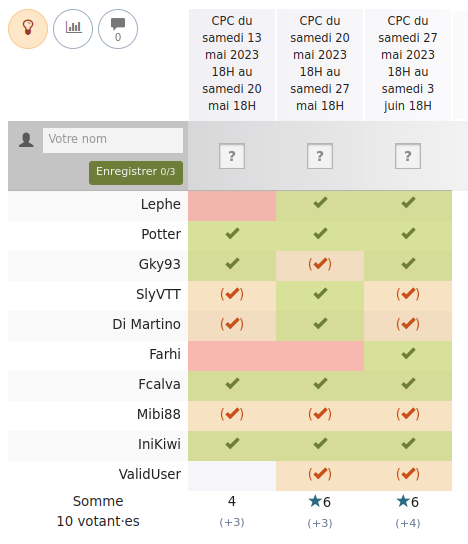The height and width of the screenshot is (544, 468).
Task: Click ValidUser's empty cell for samedi 13 mai
Action: [x=232, y=476]
